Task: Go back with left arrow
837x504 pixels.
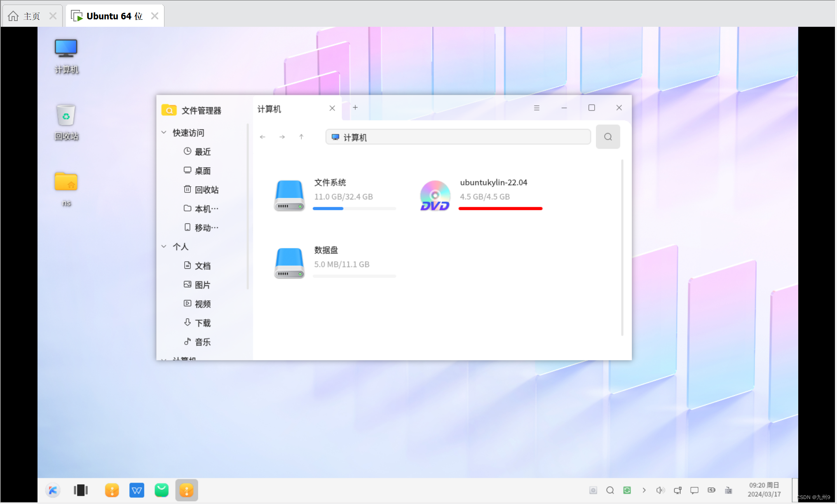Action: [x=263, y=137]
